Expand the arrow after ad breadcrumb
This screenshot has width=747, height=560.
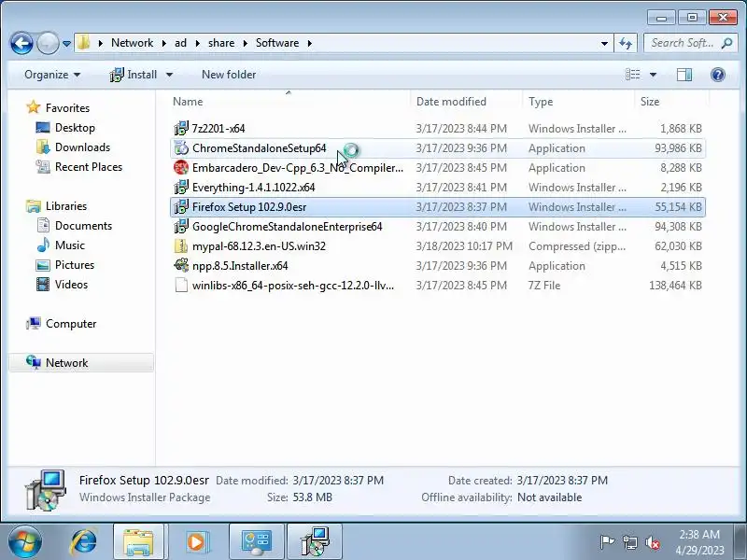pyautogui.click(x=197, y=43)
